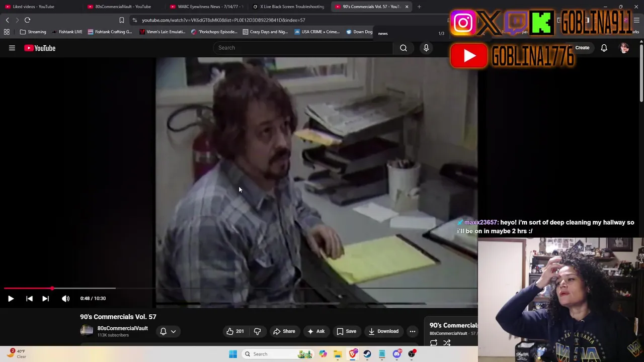
Task: Open Discord from the taskbar
Action: coord(397,354)
